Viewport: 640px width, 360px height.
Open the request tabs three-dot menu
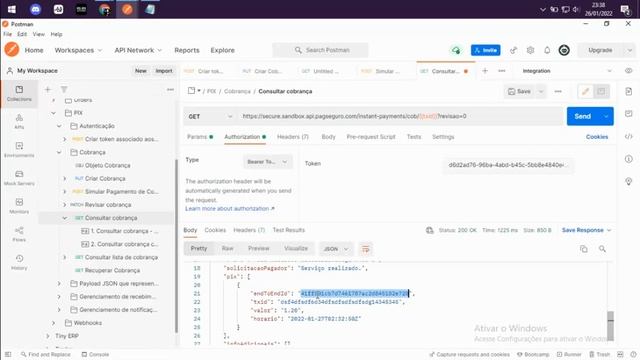tap(502, 71)
